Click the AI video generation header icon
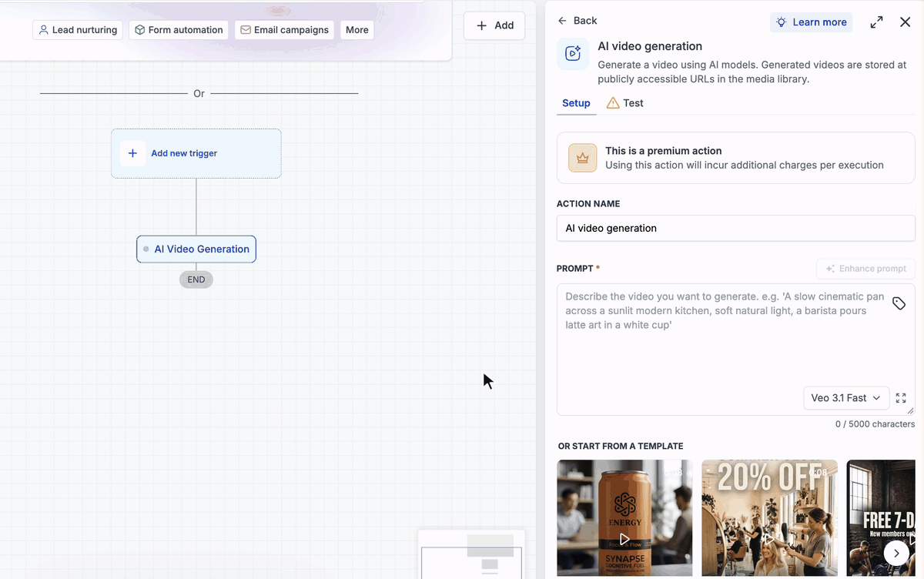Image resolution: width=924 pixels, height=579 pixels. point(573,54)
